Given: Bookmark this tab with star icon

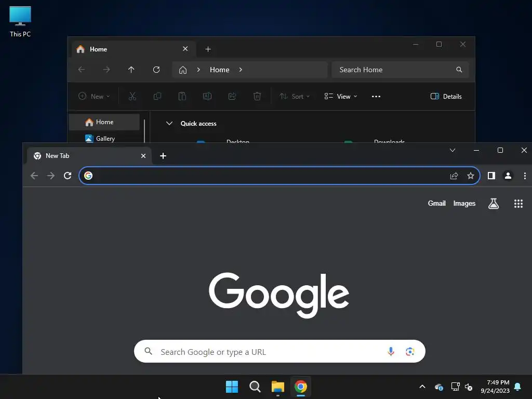Looking at the screenshot, I should [471, 176].
